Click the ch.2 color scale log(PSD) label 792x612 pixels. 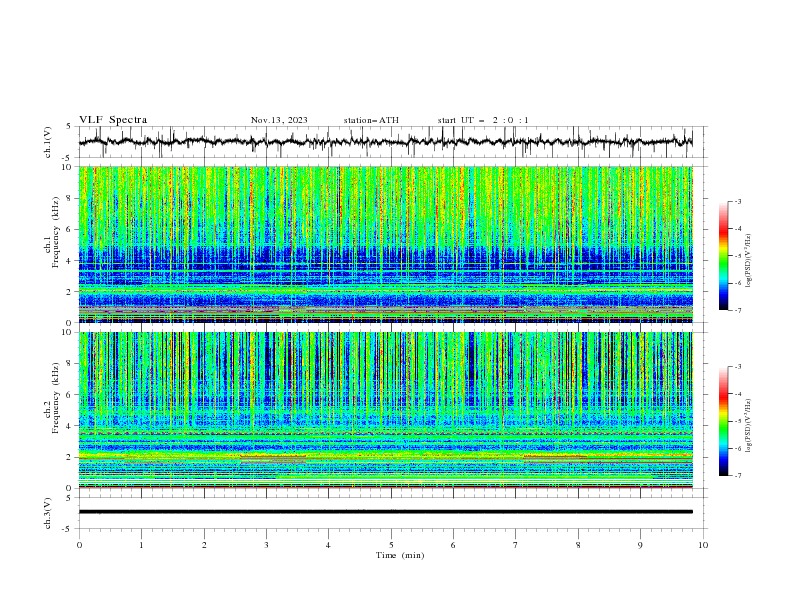click(749, 426)
